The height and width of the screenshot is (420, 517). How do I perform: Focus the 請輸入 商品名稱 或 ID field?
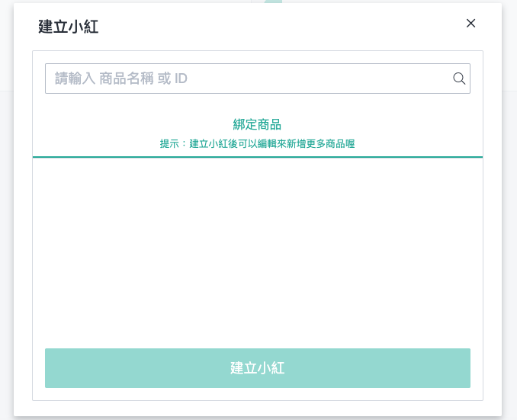(x=258, y=79)
